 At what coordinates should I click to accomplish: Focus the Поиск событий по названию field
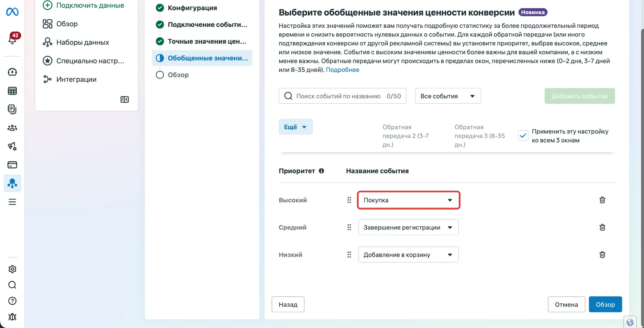coord(342,96)
